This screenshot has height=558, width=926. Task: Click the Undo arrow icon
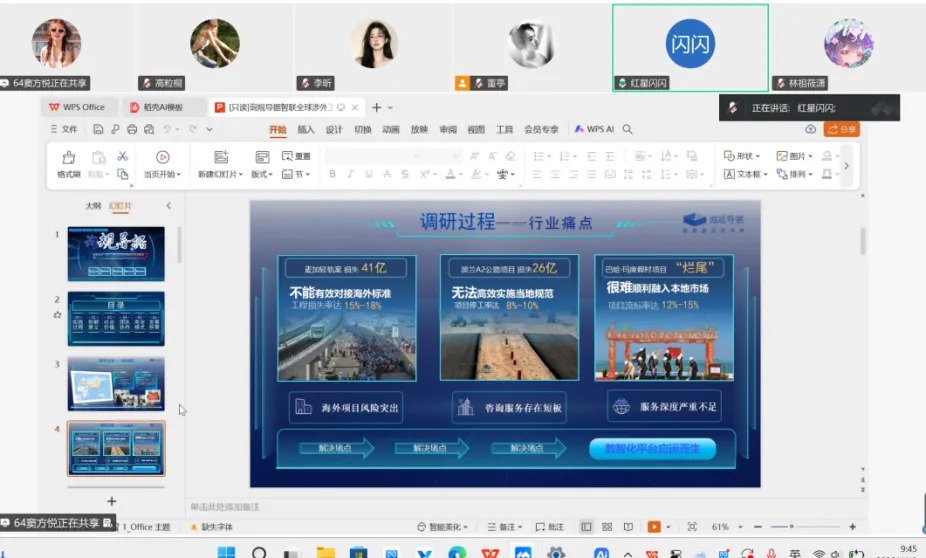point(167,129)
